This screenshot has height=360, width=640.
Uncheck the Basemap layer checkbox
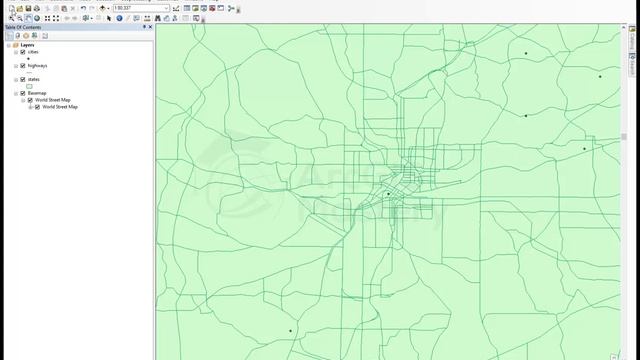[x=23, y=93]
